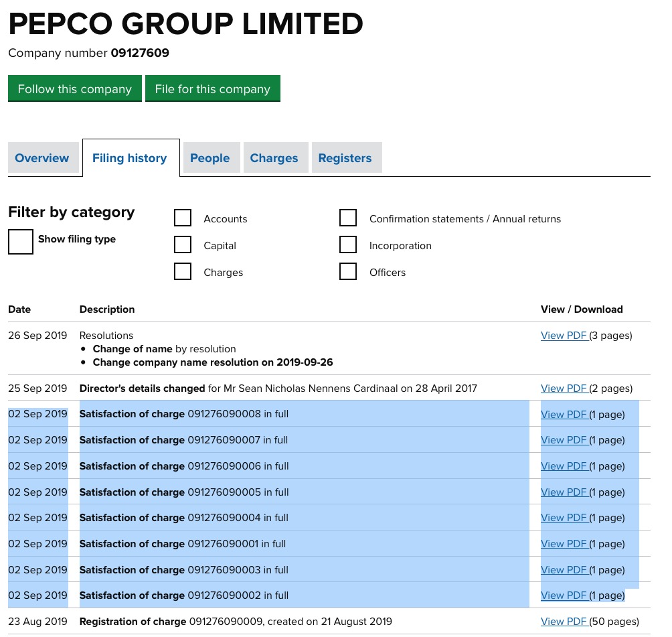Image resolution: width=672 pixels, height=637 pixels.
Task: Check the Incorporation filter box
Action: point(348,245)
